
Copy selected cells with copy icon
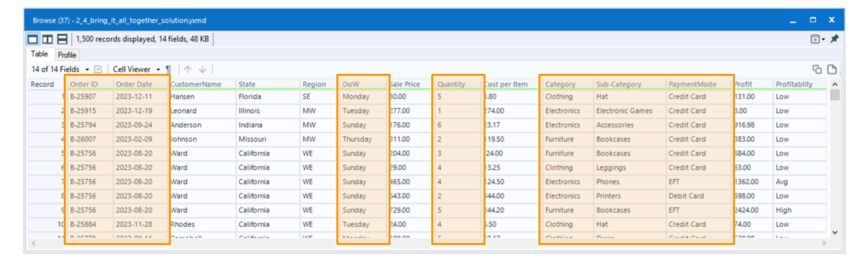pos(817,69)
